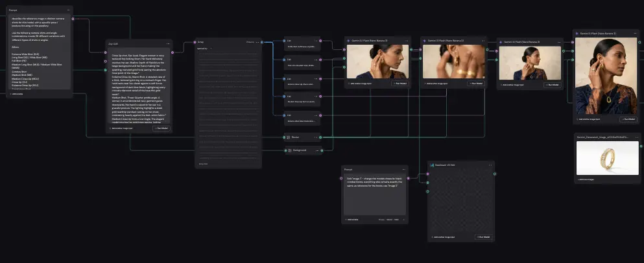Add another image input to the tall portrait Gemini node
This screenshot has width=644, height=263.
[x=588, y=119]
